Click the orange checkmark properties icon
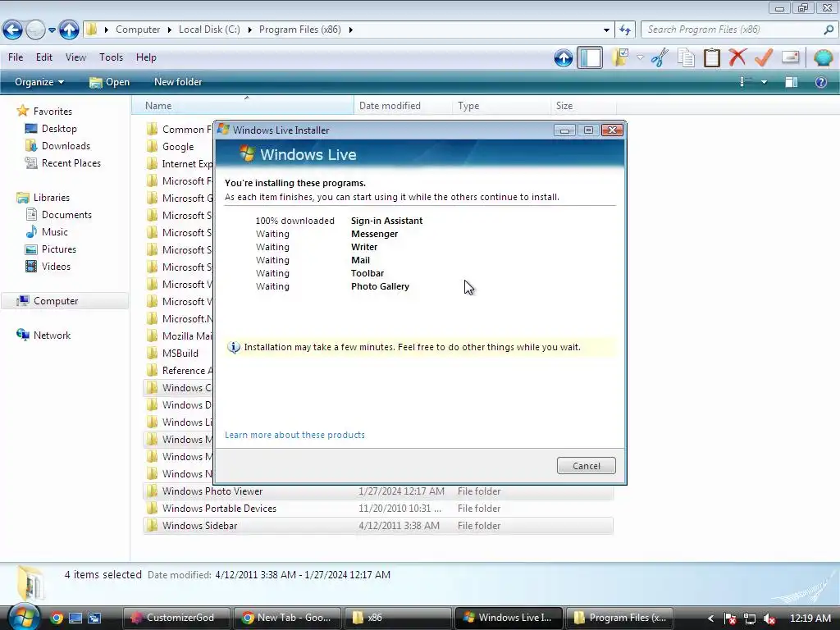The width and height of the screenshot is (840, 630). coord(764,57)
